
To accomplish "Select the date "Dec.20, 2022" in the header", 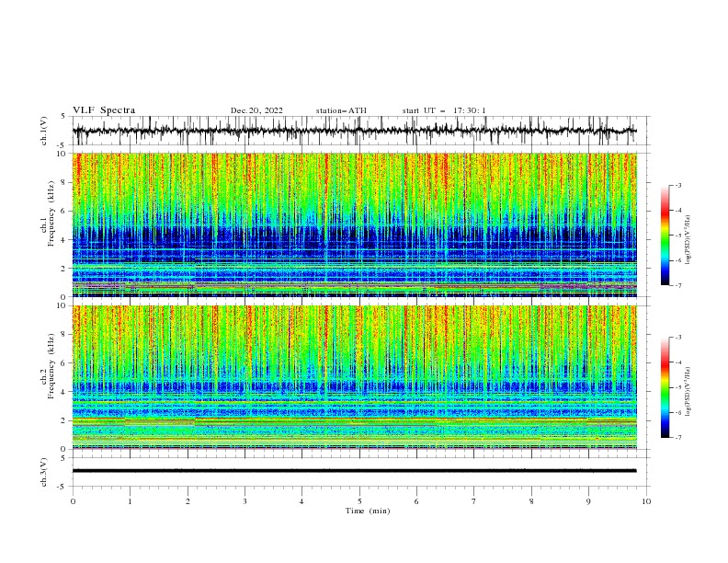I will point(256,110).
